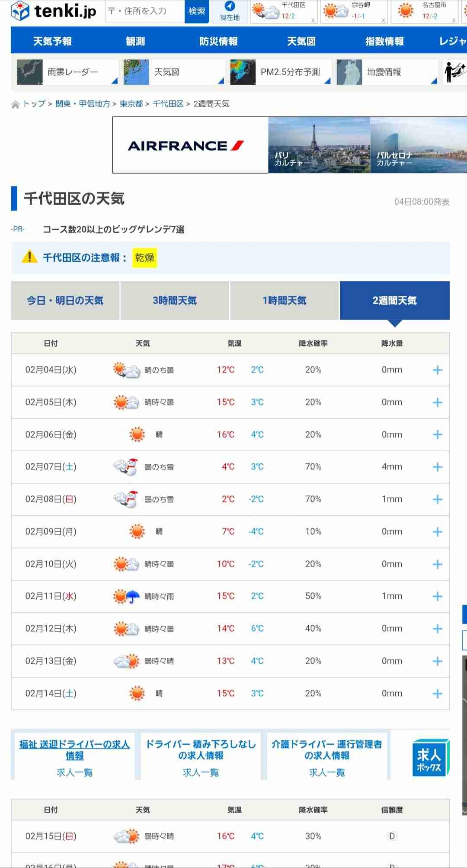Open the 防災情報 menu
467x868 pixels.
click(218, 41)
